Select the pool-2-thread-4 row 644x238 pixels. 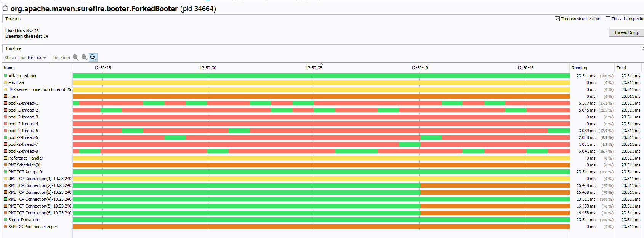click(322, 124)
